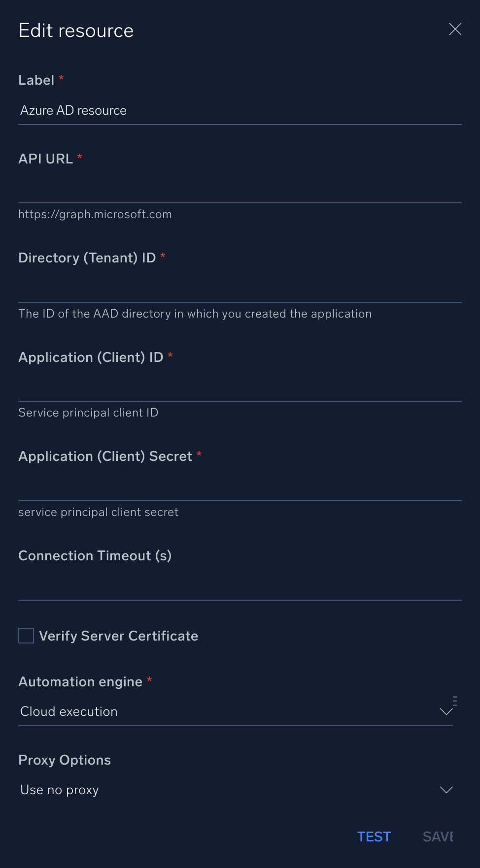Enable the Verify Server Certificate checkbox
Image resolution: width=480 pixels, height=868 pixels.
(x=25, y=636)
